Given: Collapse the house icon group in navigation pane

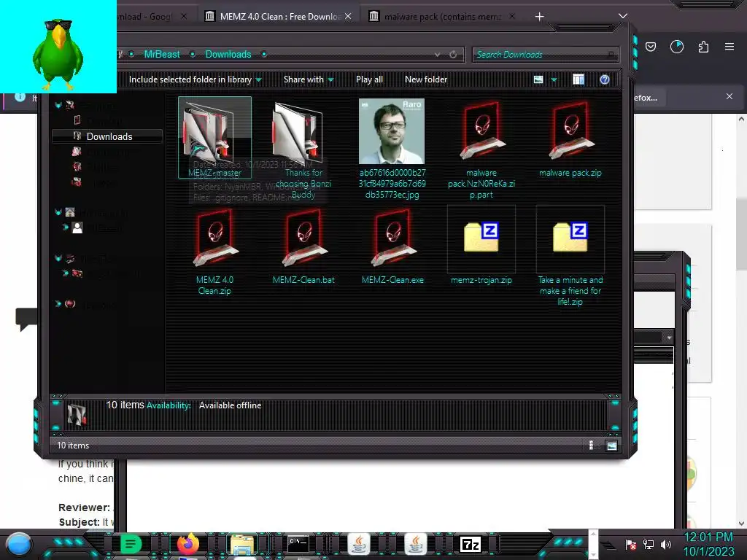Looking at the screenshot, I should coord(58,212).
